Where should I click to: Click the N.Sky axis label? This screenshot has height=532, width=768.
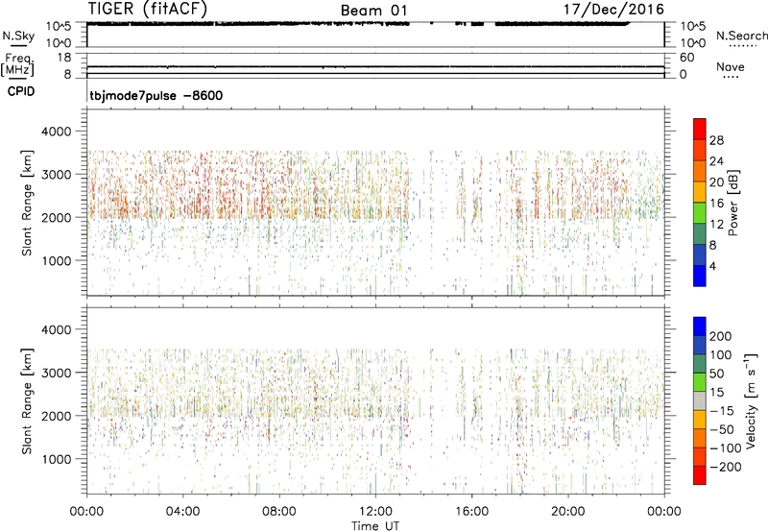(18, 36)
